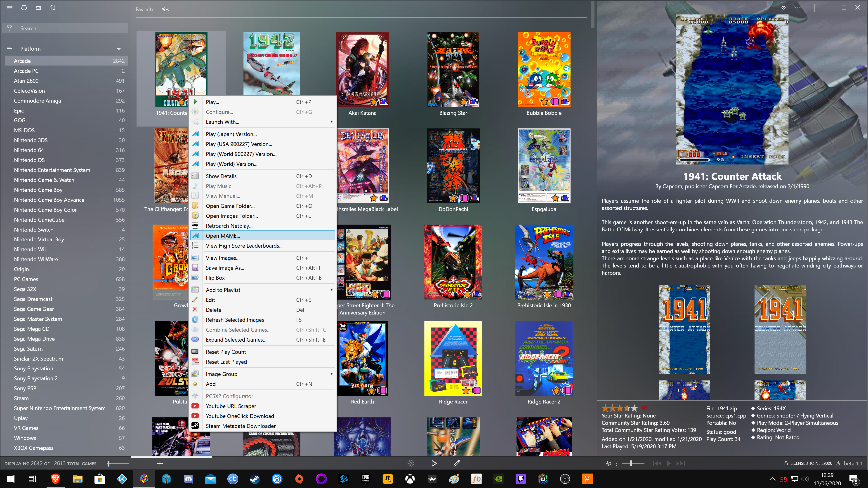Screen dimensions: 868x488
Task: Open the large 1941 gameplay screenshot
Action: (x=732, y=90)
